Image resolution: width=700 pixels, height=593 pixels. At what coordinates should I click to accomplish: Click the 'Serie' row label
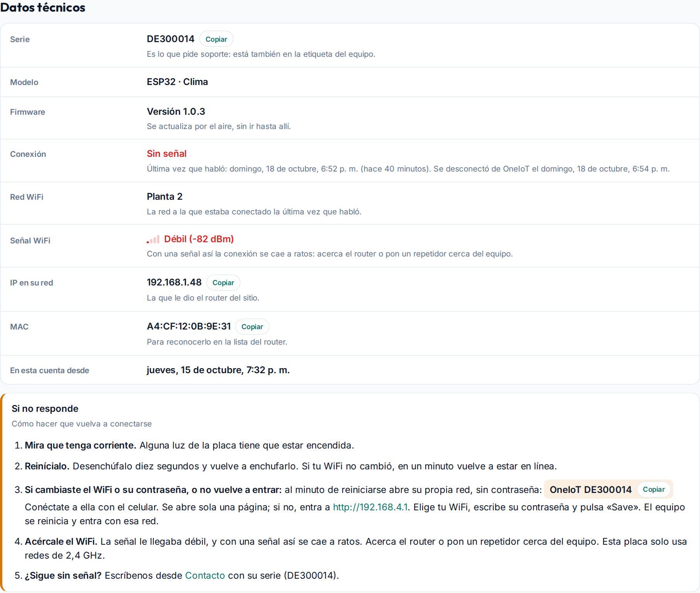[20, 39]
